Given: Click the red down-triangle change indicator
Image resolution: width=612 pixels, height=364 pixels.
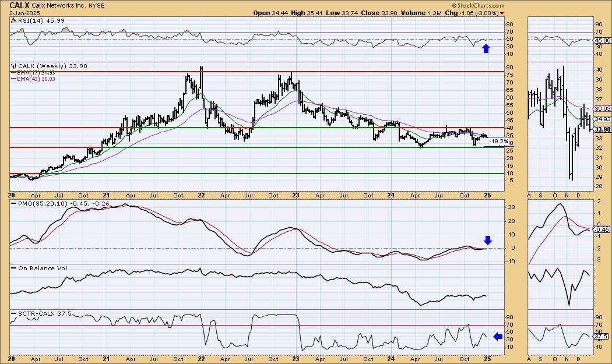Looking at the screenshot, I should coord(502,13).
